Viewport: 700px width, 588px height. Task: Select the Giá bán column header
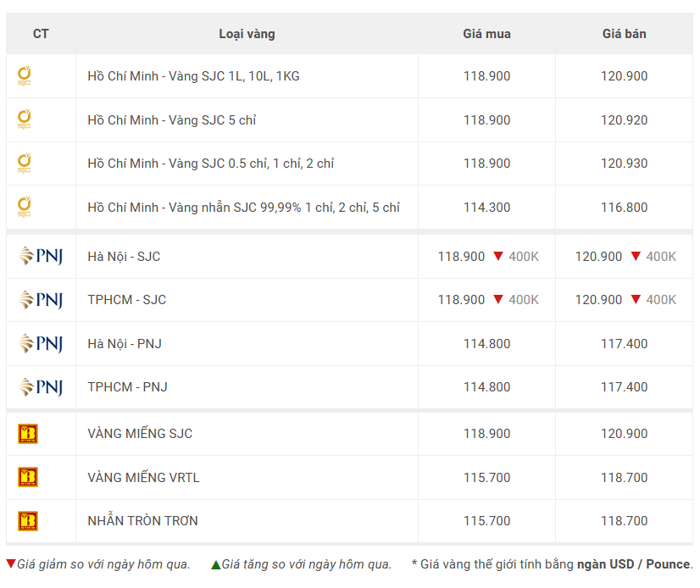[x=624, y=34]
